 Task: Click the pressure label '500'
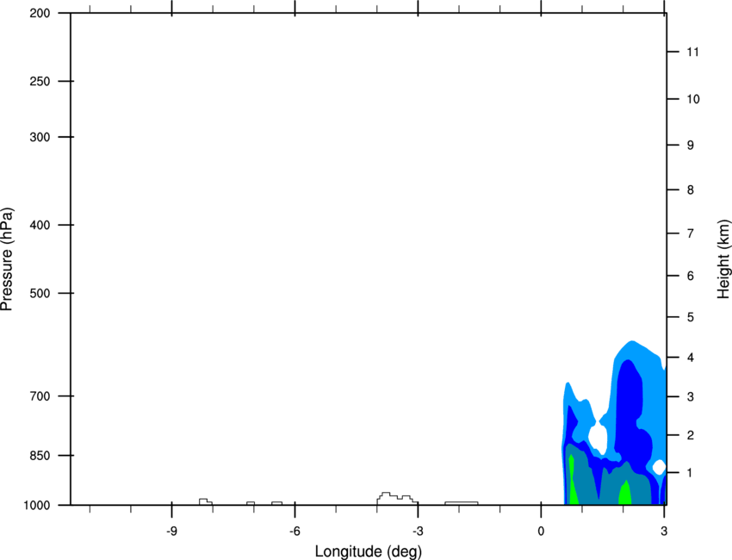tap(40, 293)
